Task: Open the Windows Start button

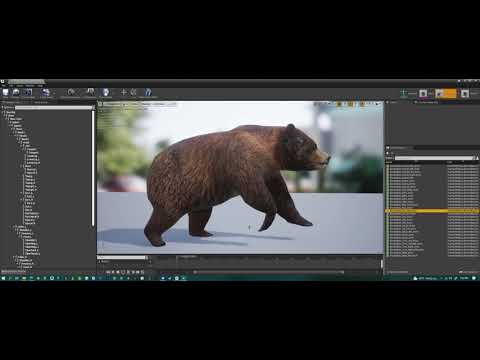Action: pos(3,278)
